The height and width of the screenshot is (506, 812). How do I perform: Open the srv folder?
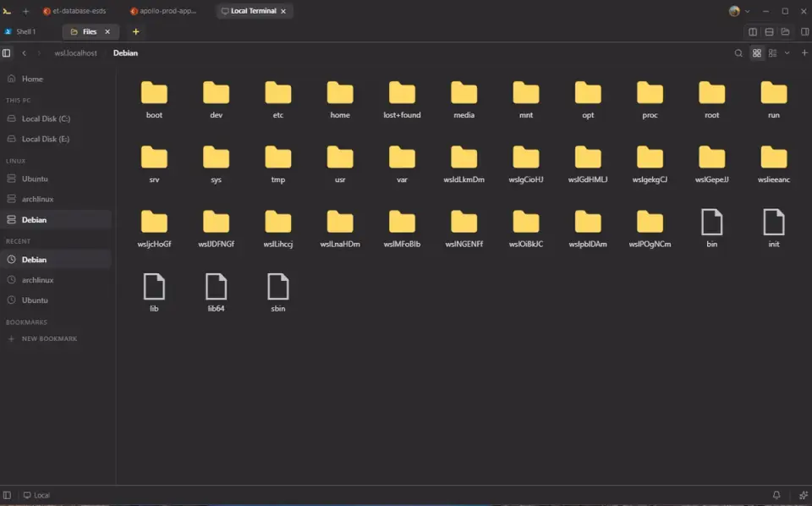pyautogui.click(x=154, y=165)
